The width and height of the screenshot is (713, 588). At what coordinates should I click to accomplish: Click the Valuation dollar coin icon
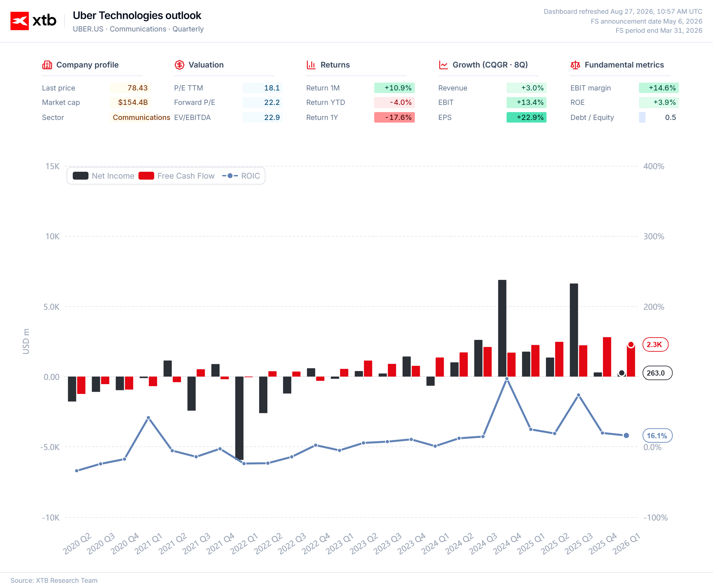pyautogui.click(x=180, y=65)
